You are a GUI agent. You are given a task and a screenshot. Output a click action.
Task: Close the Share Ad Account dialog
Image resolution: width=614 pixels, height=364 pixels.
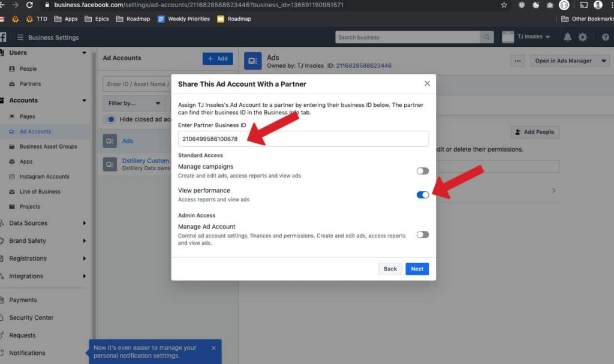pos(427,83)
